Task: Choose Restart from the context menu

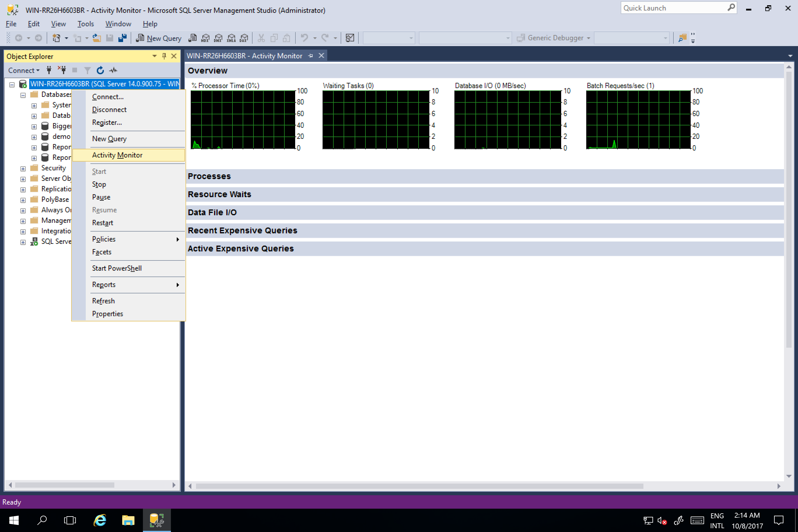Action: pyautogui.click(x=129, y=223)
